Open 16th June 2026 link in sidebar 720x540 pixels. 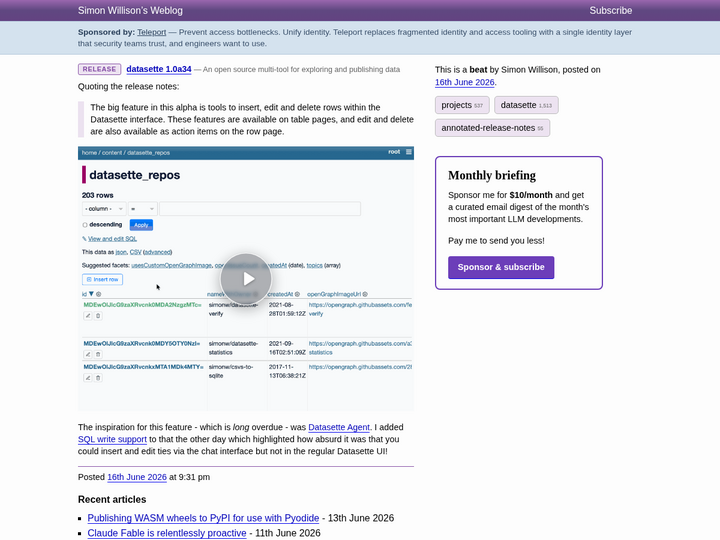(465, 82)
